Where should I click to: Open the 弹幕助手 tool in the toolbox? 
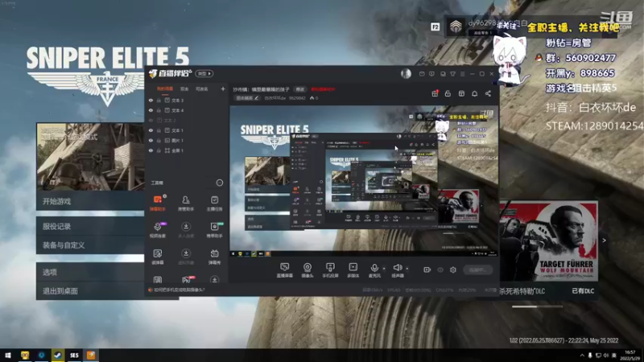coord(157,203)
